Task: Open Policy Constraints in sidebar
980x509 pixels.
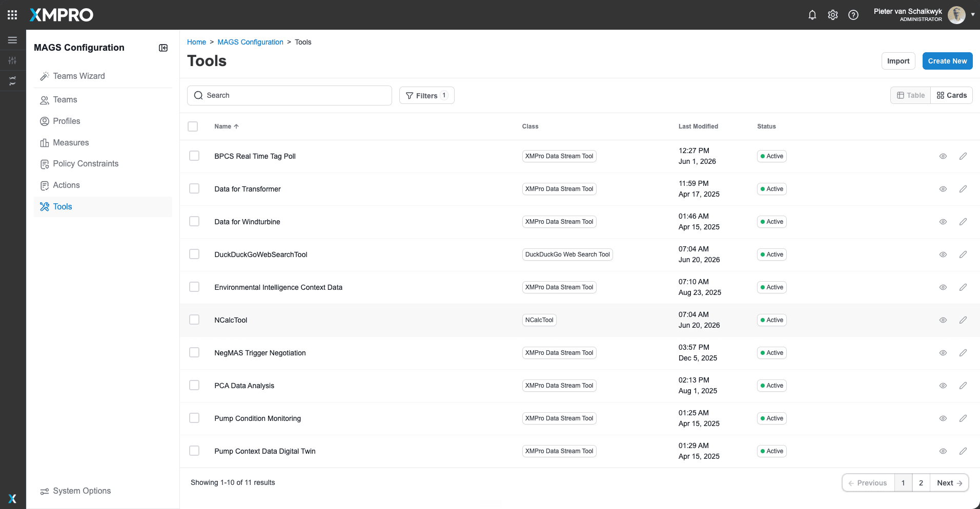Action: pyautogui.click(x=103, y=164)
